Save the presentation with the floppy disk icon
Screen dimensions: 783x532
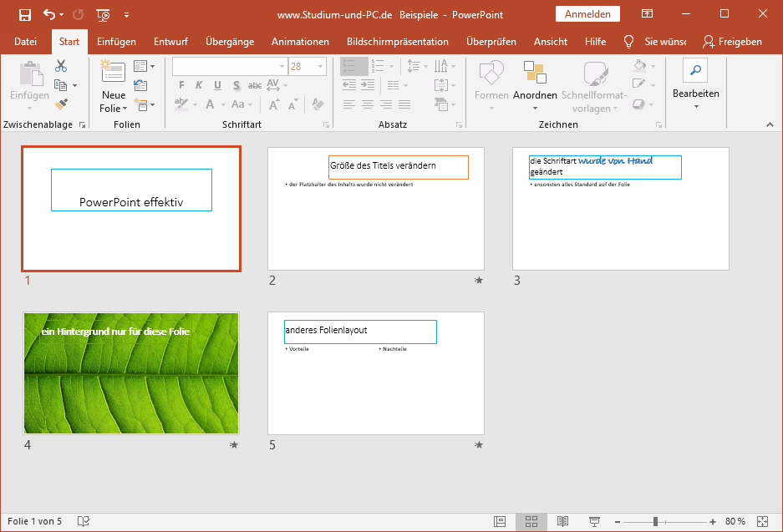click(x=24, y=15)
